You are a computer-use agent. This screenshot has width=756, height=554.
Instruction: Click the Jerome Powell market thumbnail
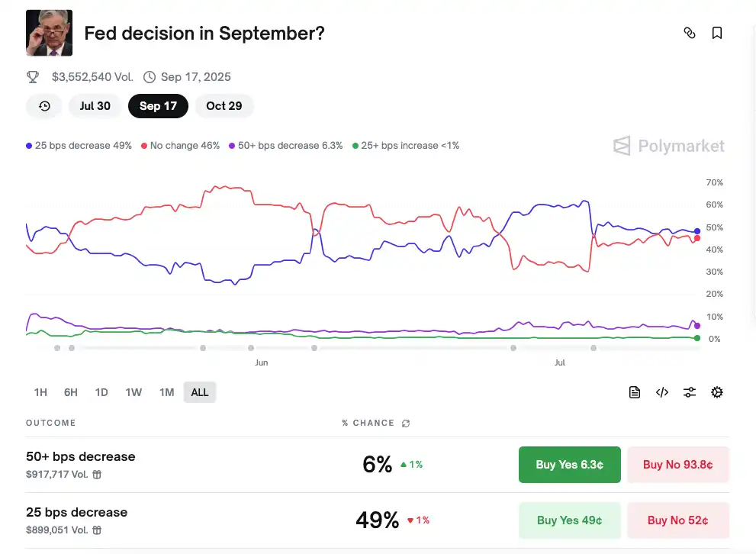[x=50, y=33]
